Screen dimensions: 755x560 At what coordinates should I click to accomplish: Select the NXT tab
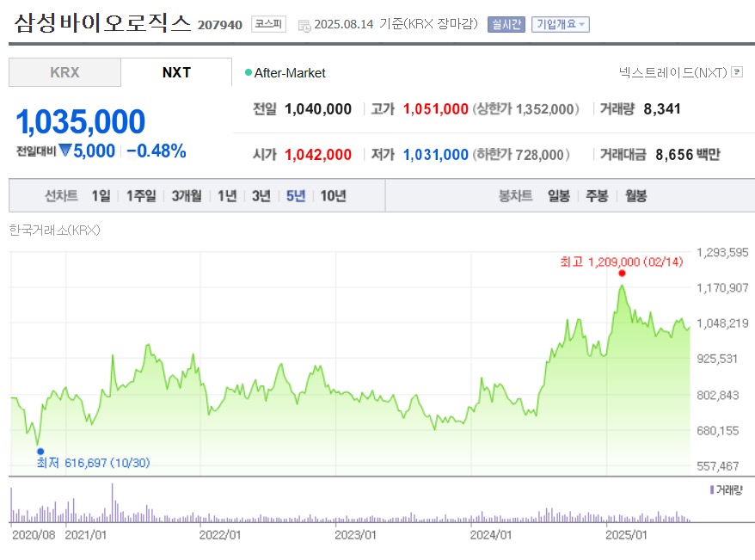(176, 72)
